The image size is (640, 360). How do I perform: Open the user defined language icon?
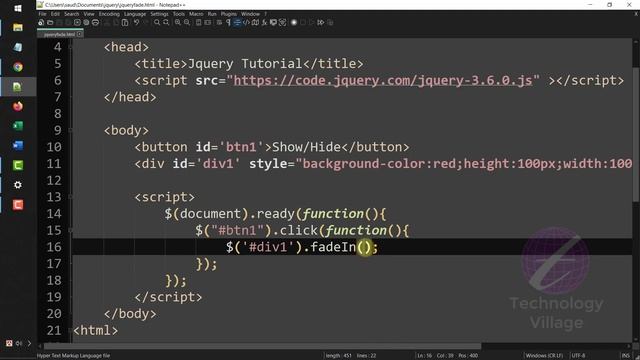click(246, 22)
